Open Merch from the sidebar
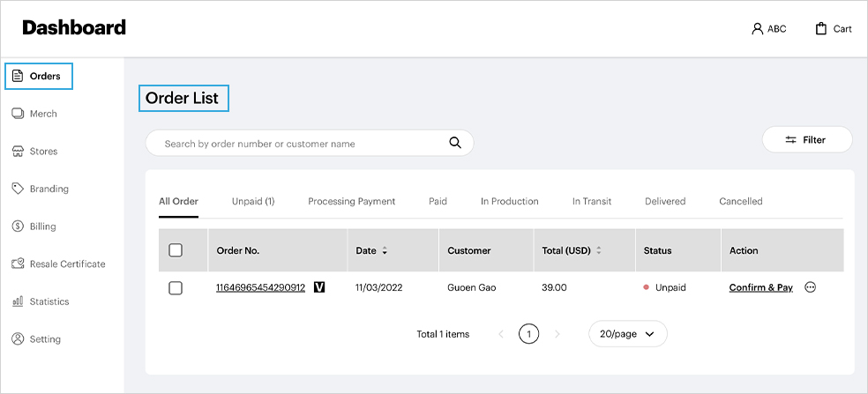This screenshot has height=394, width=868. [x=42, y=114]
